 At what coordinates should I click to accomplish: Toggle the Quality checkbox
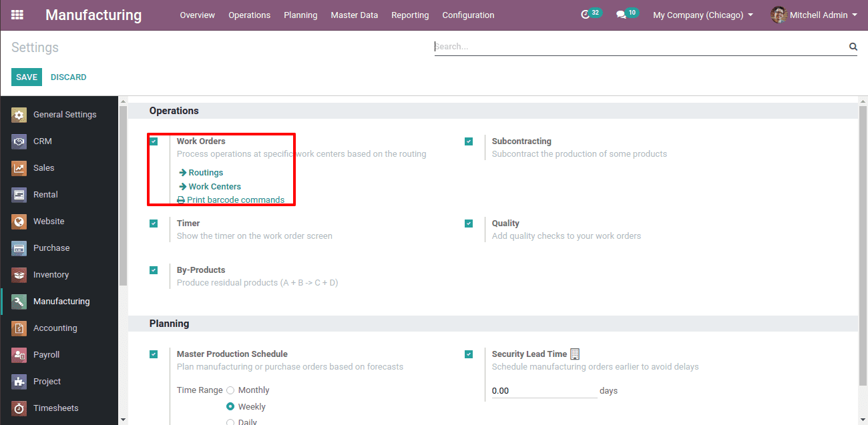[x=469, y=224]
